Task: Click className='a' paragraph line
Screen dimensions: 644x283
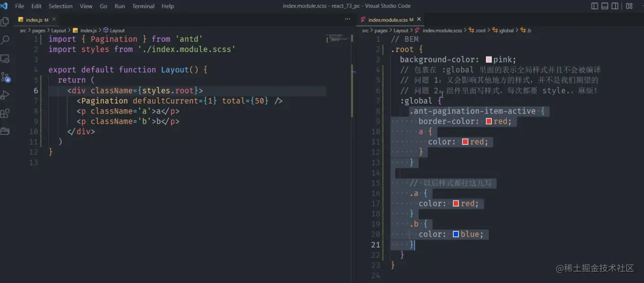Action: (128, 111)
